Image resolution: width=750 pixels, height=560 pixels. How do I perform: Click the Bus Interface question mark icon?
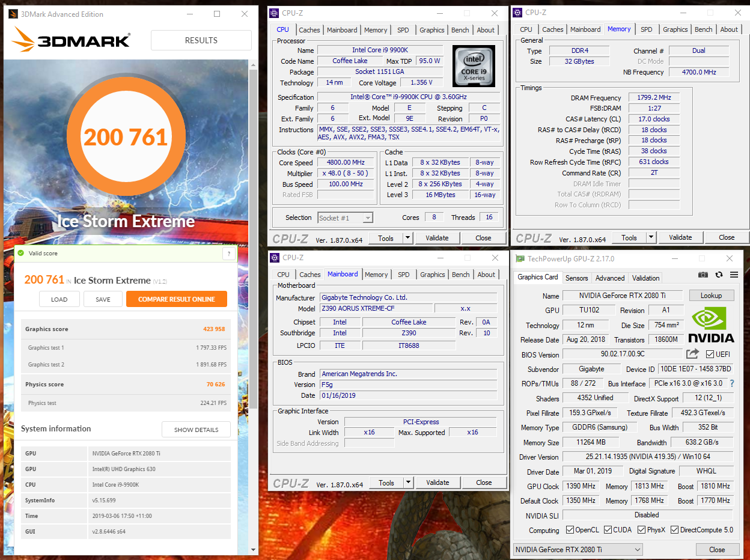[731, 383]
